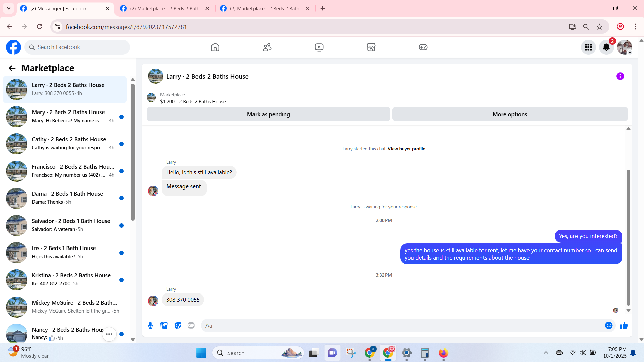
Task: Open Larry's conversation in the chat list
Action: 65,89
